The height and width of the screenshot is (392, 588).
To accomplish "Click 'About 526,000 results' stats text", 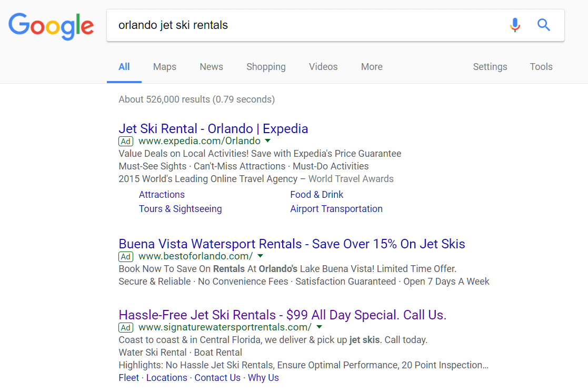I will (196, 99).
